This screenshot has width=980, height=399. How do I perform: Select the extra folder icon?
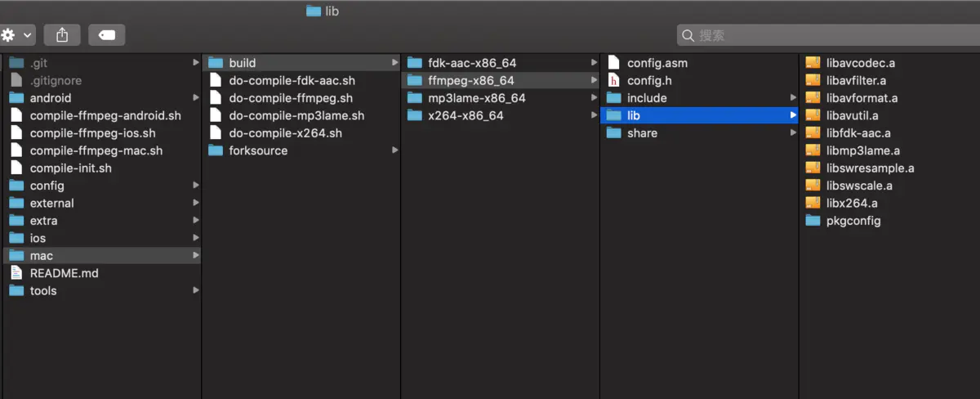point(16,221)
